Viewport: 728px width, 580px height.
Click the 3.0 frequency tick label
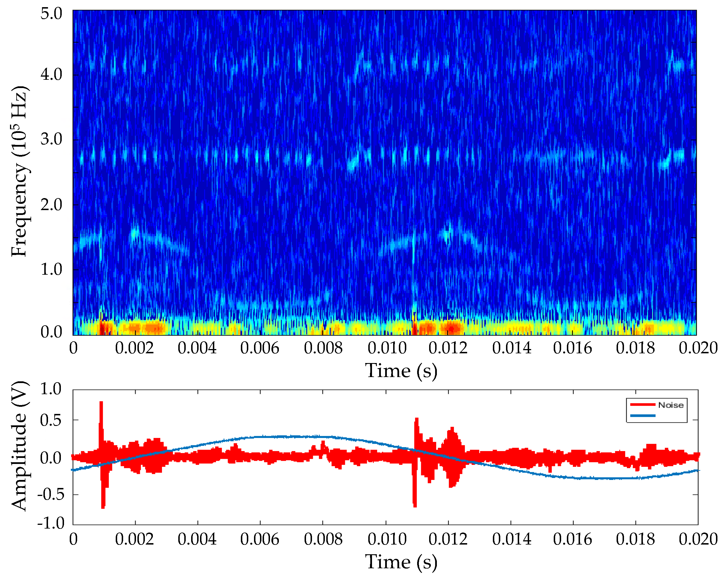tap(51, 139)
